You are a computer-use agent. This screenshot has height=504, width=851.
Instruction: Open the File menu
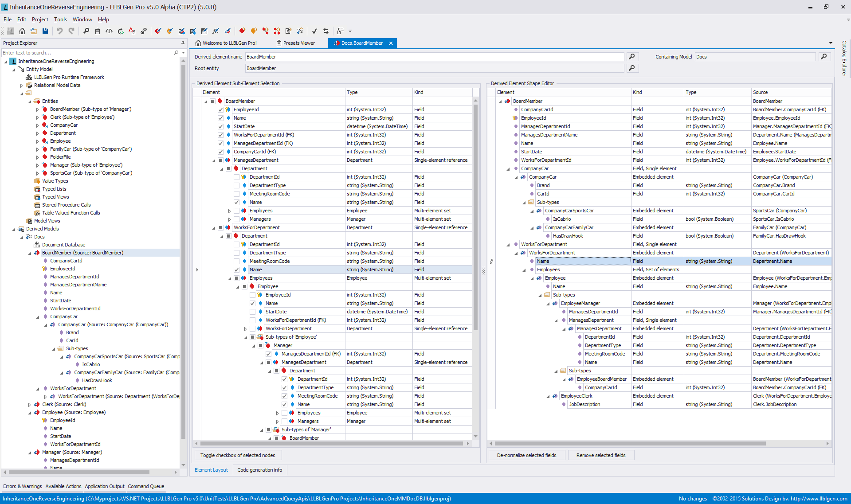[x=8, y=20]
